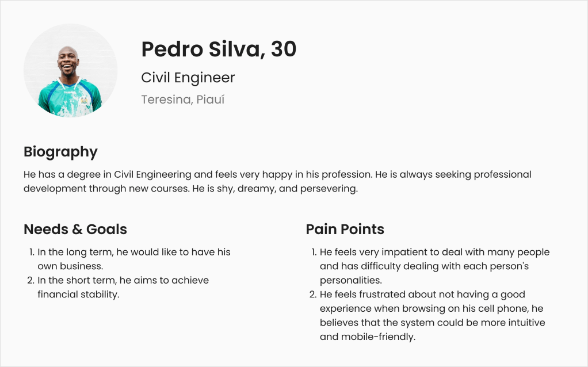588x367 pixels.
Task: Click Pedro Silva's round profile photo
Action: click(70, 71)
